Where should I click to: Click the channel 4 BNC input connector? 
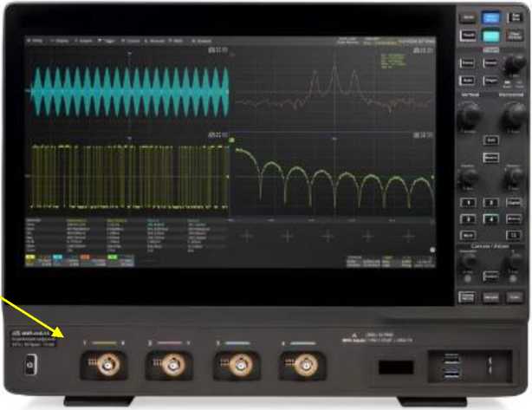click(x=302, y=369)
